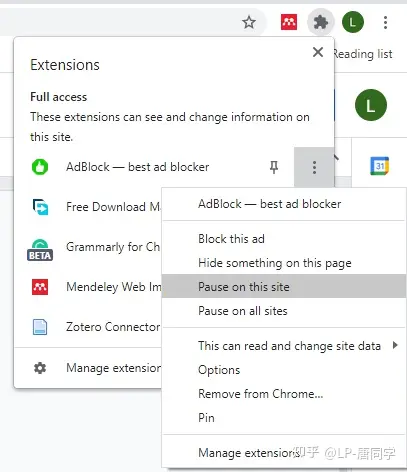407x472 pixels.
Task: Close the Extensions popup
Action: coord(318,52)
